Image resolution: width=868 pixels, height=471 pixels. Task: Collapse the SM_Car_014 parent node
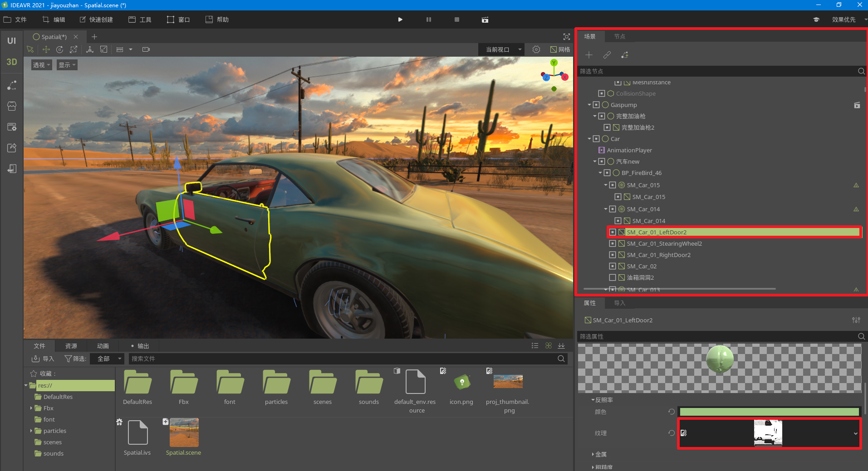[606, 209]
